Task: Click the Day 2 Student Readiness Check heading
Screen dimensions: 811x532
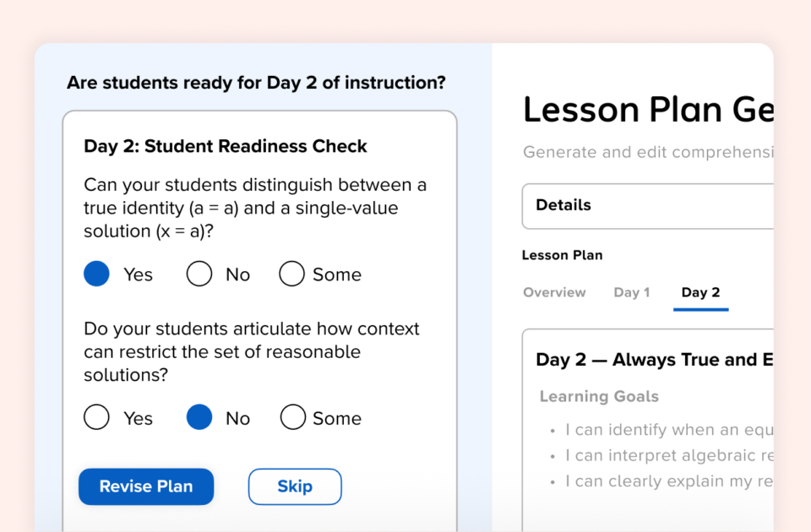Action: point(225,146)
